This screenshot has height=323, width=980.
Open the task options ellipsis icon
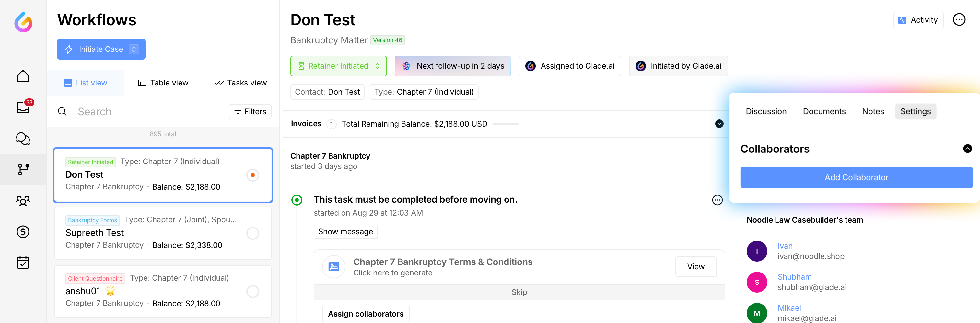click(x=717, y=200)
